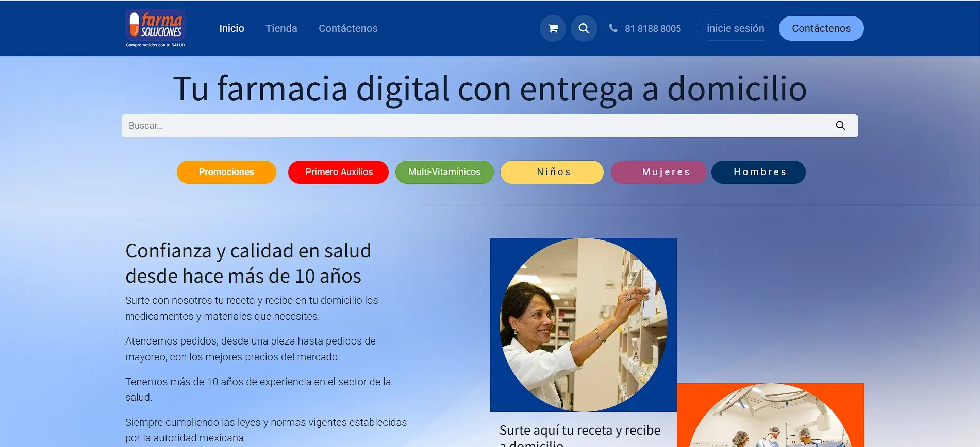
Task: Open the orange Promociones category
Action: pos(226,172)
